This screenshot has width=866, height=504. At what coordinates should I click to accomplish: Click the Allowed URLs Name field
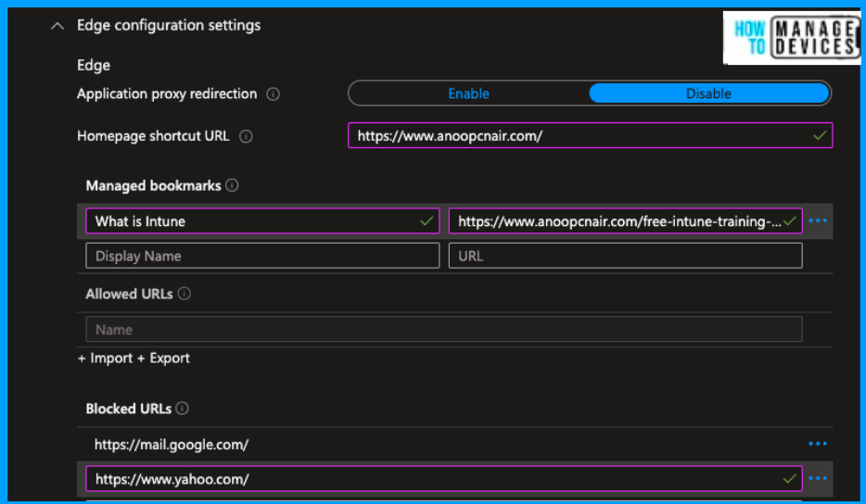pos(444,330)
